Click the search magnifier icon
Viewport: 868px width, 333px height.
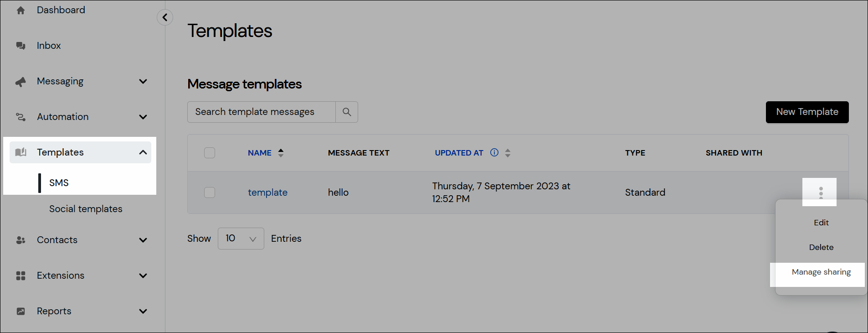(x=347, y=112)
